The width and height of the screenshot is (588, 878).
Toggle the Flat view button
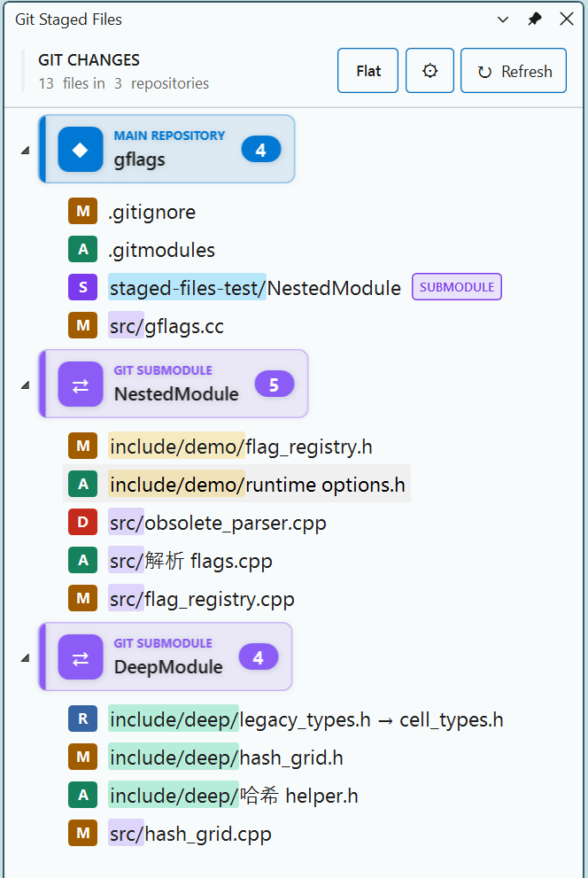pos(368,71)
